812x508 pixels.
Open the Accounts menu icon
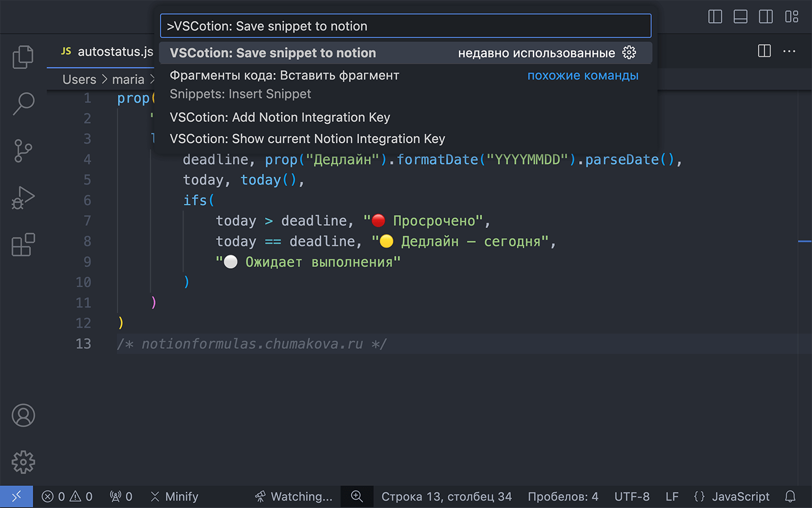pos(23,415)
